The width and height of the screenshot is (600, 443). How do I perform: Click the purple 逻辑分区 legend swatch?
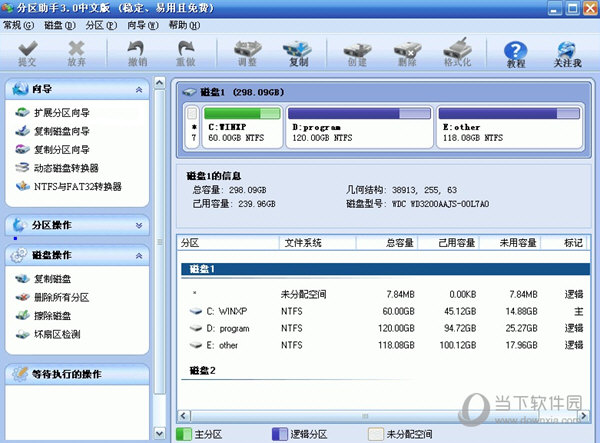[x=279, y=434]
